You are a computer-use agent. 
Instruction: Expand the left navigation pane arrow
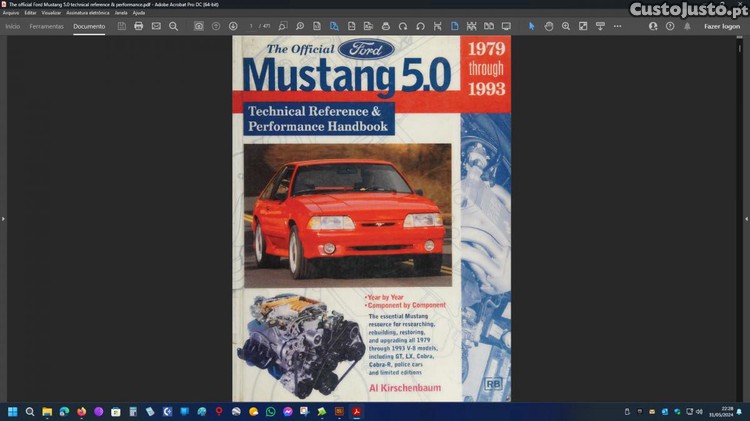click(x=4, y=218)
